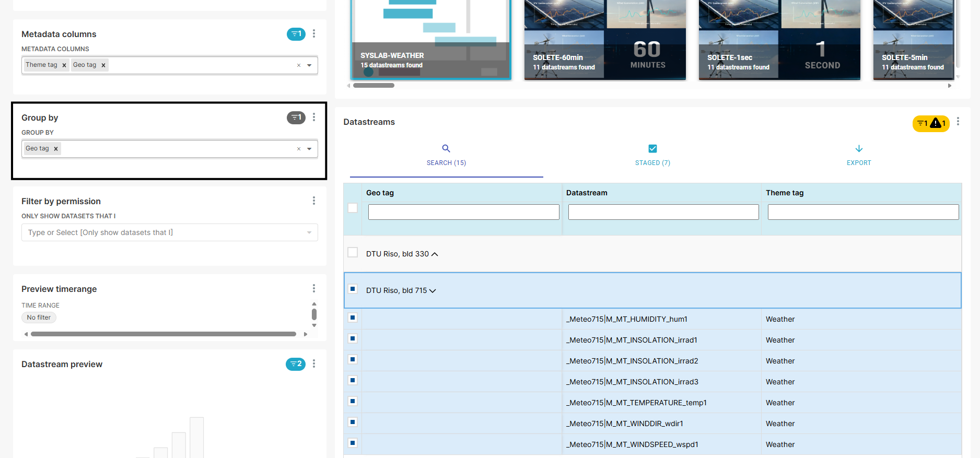The image size is (980, 458).
Task: Open the Group by three-dot menu
Action: (314, 117)
